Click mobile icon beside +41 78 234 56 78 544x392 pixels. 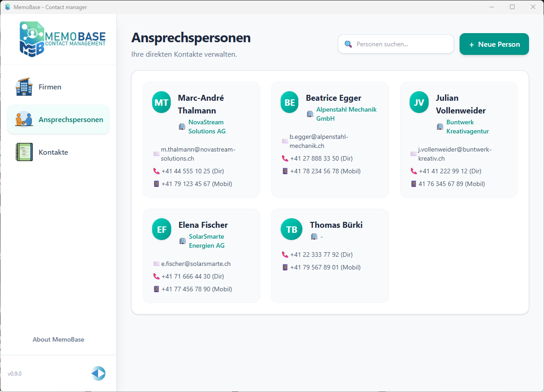coord(285,171)
